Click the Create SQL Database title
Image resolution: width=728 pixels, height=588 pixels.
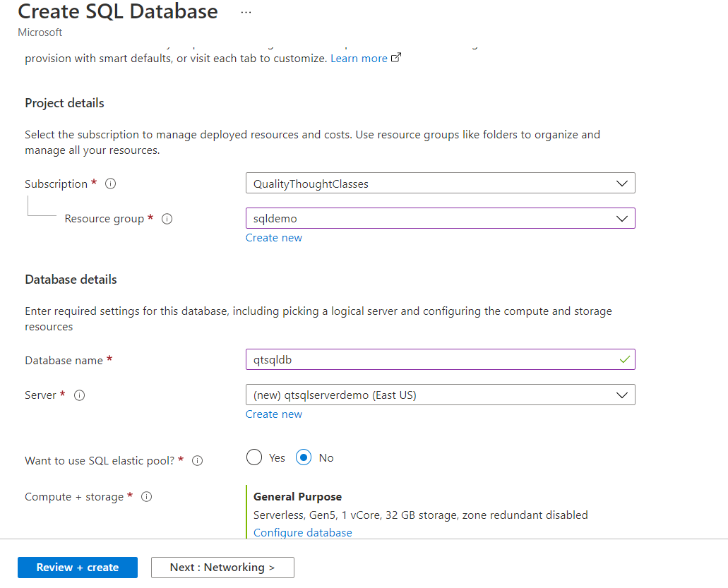point(118,11)
